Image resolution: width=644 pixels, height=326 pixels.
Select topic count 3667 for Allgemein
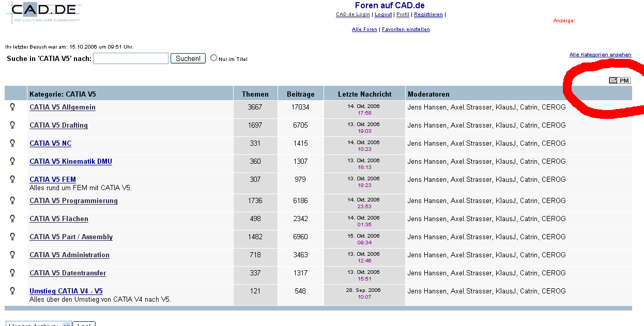pos(255,107)
